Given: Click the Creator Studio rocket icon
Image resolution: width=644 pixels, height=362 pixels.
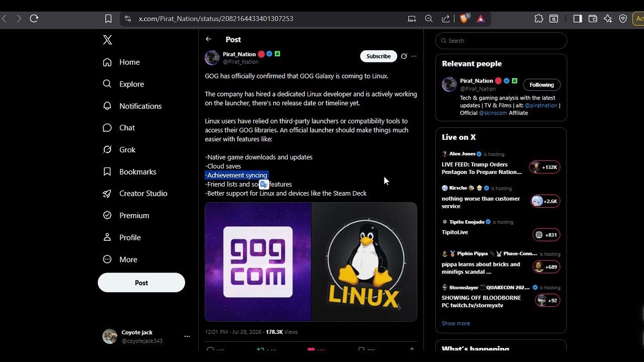Looking at the screenshot, I should (107, 194).
